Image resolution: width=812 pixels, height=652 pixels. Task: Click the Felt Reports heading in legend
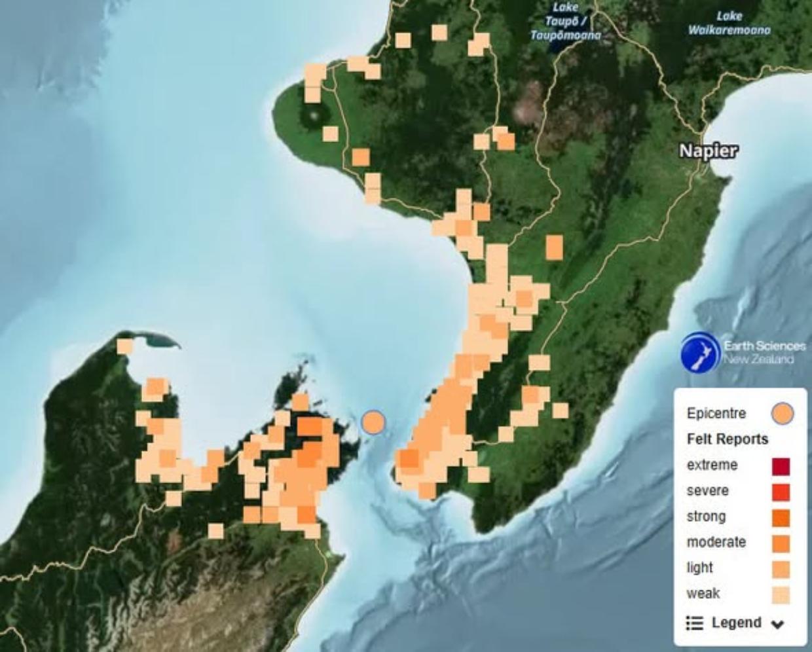(728, 439)
